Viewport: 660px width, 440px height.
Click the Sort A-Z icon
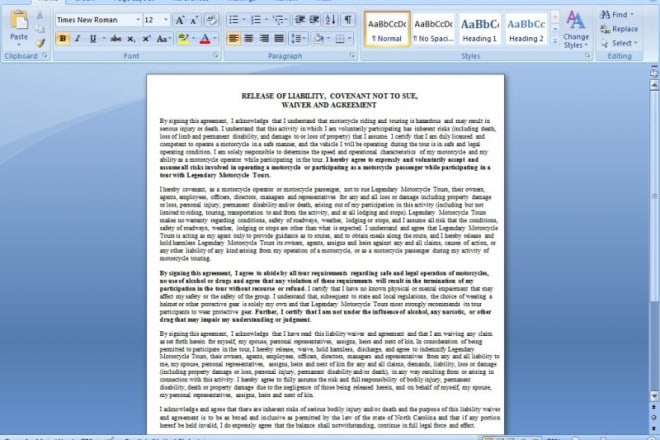[330, 20]
